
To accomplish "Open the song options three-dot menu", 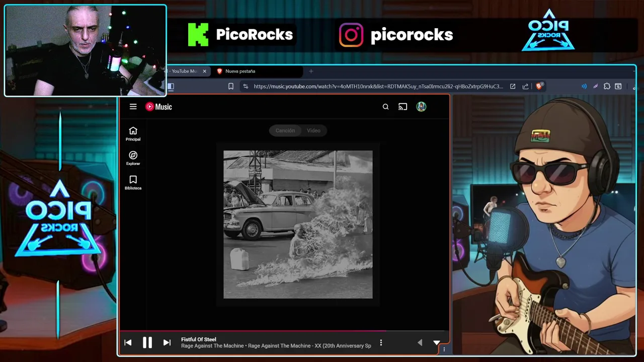I will (381, 342).
